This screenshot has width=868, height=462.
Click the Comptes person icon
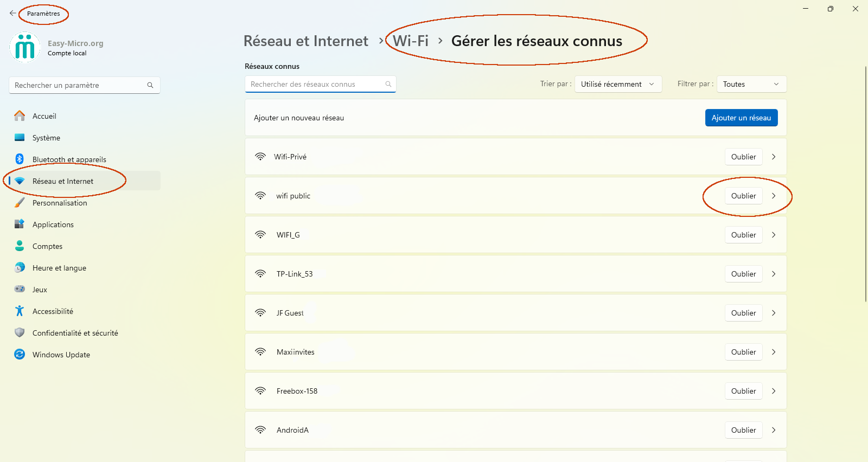point(20,246)
